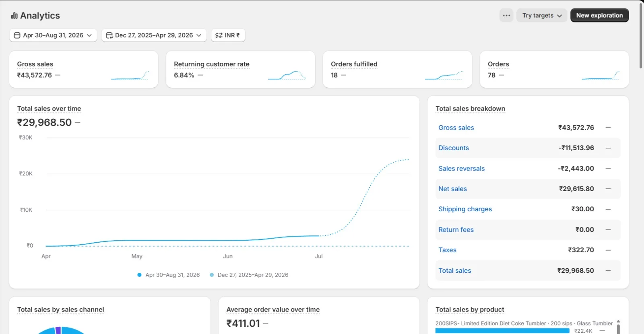Click the sales channel donut chart

click(60, 330)
